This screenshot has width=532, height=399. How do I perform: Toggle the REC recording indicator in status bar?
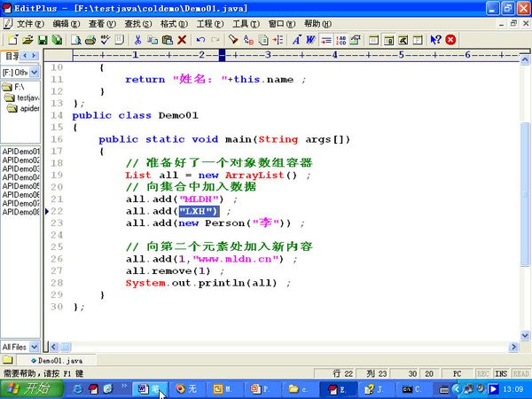[x=484, y=374]
